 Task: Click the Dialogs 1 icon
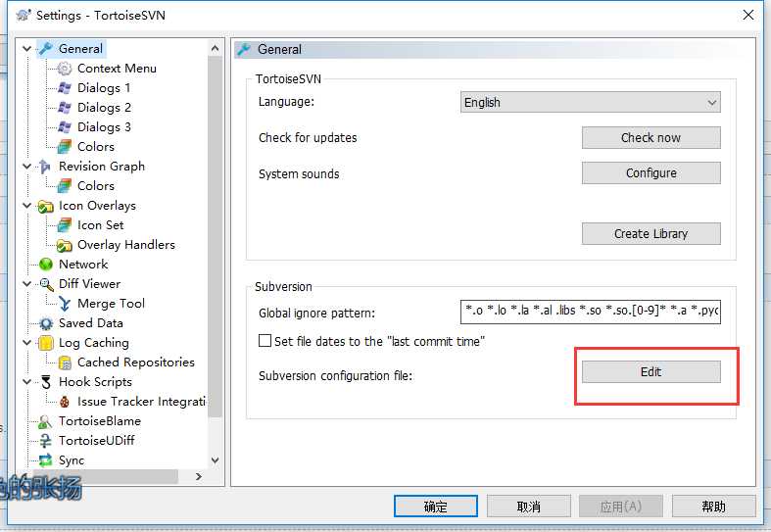(65, 88)
